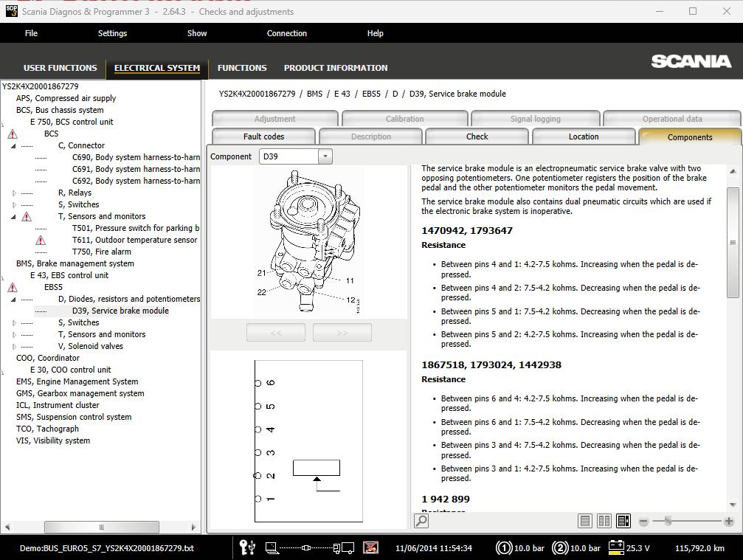Adjust the zoom slider handle

coord(668,521)
